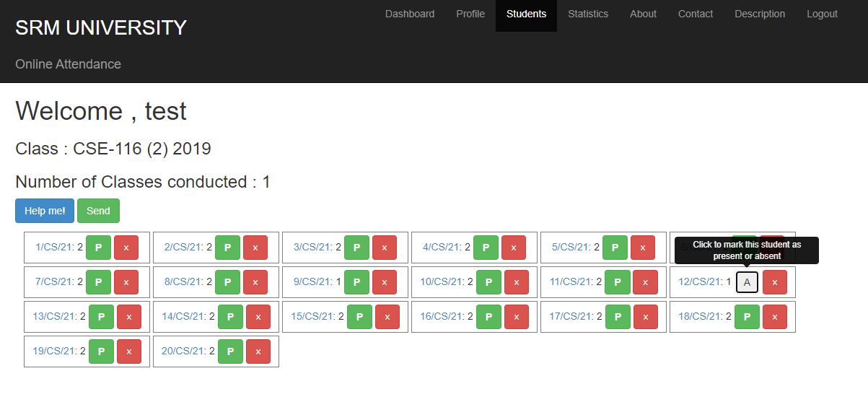Go to the Statistics page
The width and height of the screenshot is (868, 402).
coord(588,14)
